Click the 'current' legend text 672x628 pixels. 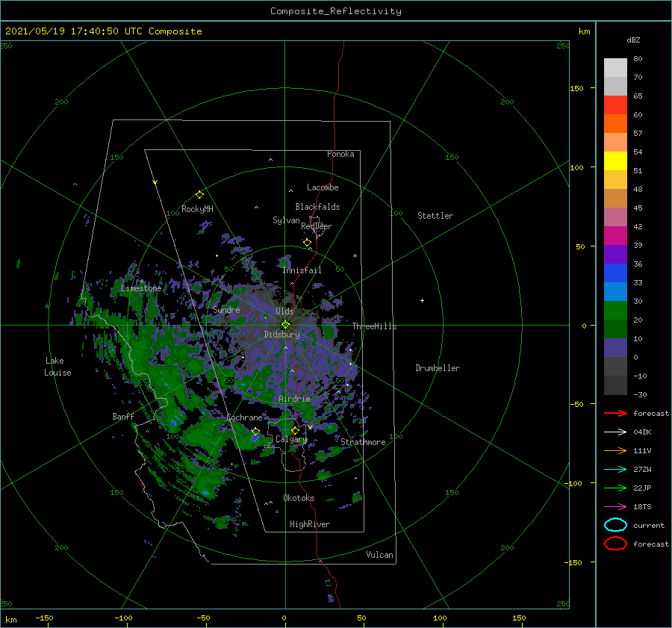[x=649, y=525]
